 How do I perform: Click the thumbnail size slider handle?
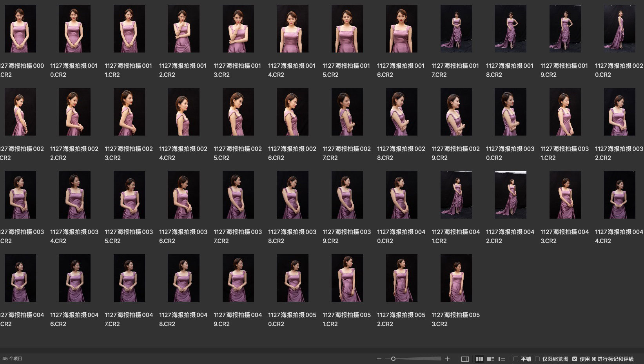(393, 359)
